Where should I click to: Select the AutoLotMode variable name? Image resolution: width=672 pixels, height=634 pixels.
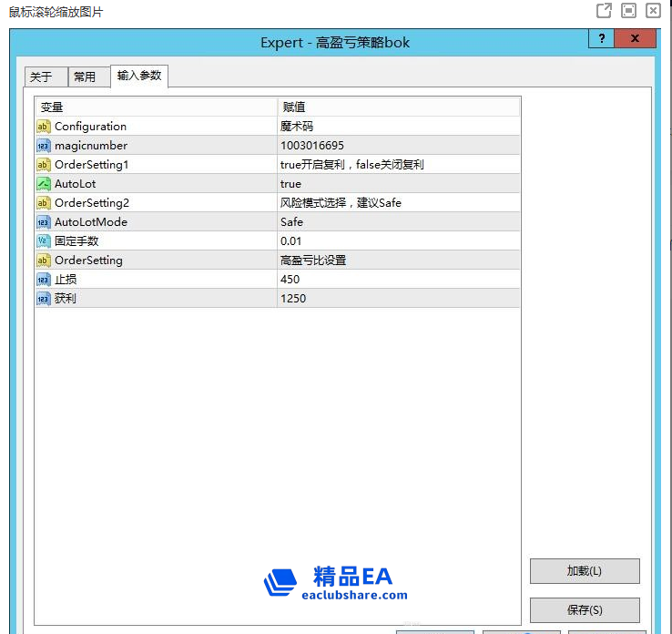pyautogui.click(x=91, y=222)
